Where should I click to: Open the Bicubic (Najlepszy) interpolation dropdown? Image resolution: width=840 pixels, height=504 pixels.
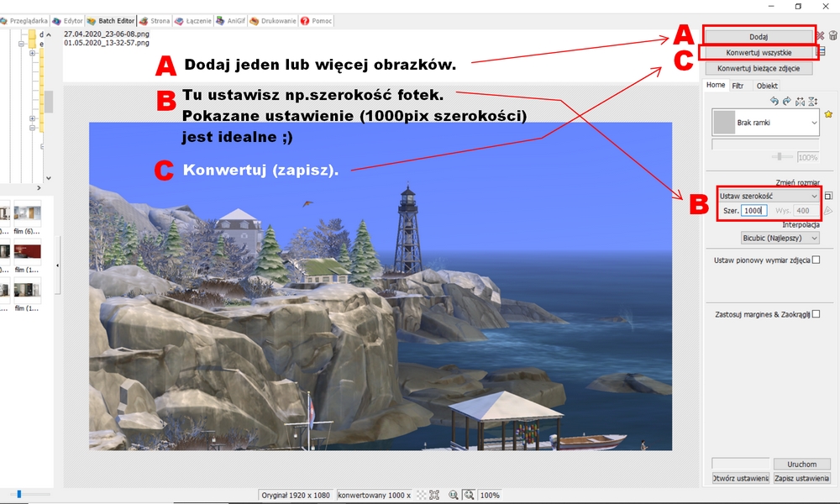(780, 238)
